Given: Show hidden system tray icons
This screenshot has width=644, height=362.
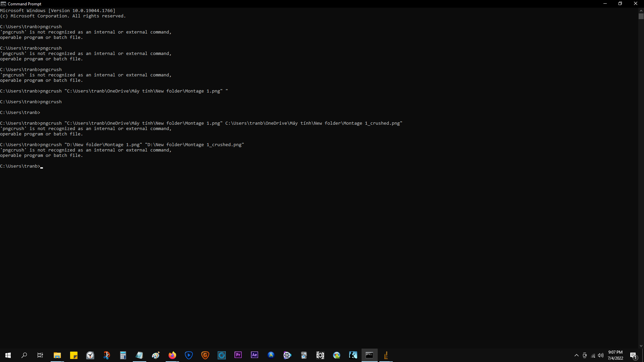Looking at the screenshot, I should [577, 355].
